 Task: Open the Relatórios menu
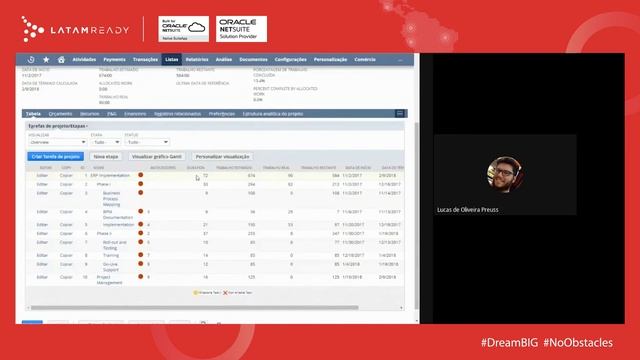point(197,60)
